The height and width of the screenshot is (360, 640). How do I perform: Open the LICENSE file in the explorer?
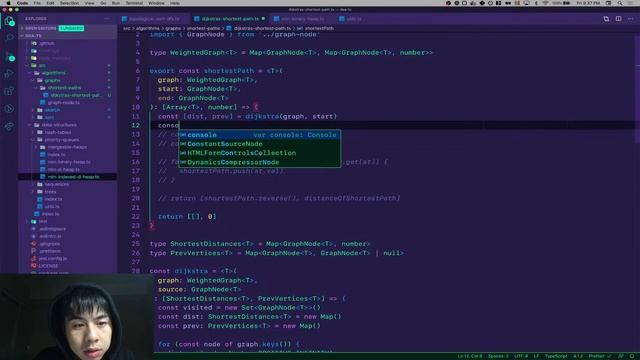click(x=67, y=266)
